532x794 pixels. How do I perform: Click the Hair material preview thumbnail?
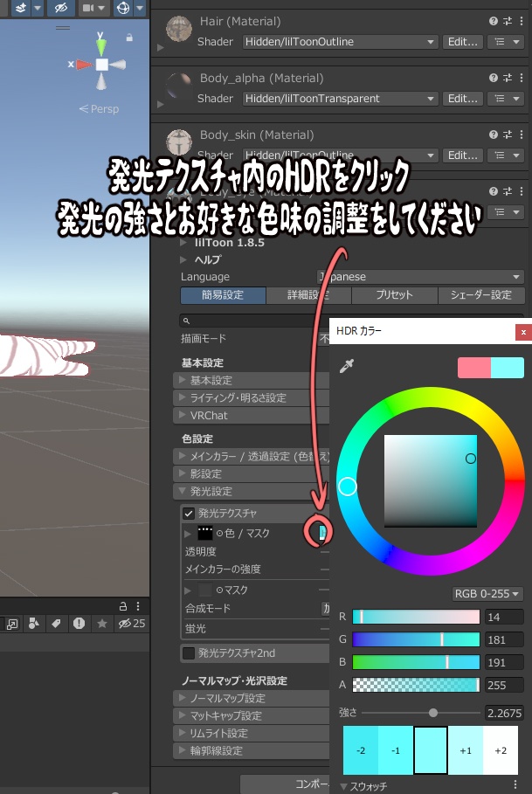(179, 28)
